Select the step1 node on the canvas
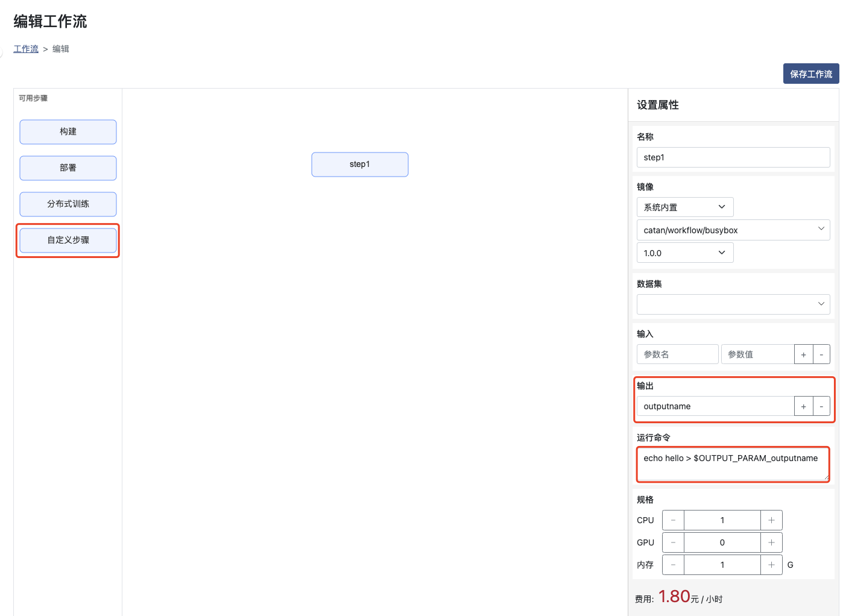The width and height of the screenshot is (843, 616). [359, 165]
